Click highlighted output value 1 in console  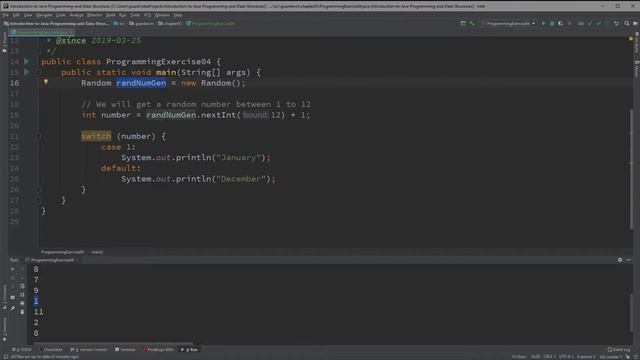coord(36,301)
